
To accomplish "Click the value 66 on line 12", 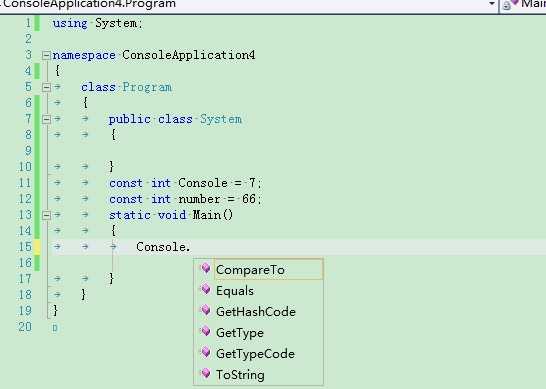I will pos(249,199).
